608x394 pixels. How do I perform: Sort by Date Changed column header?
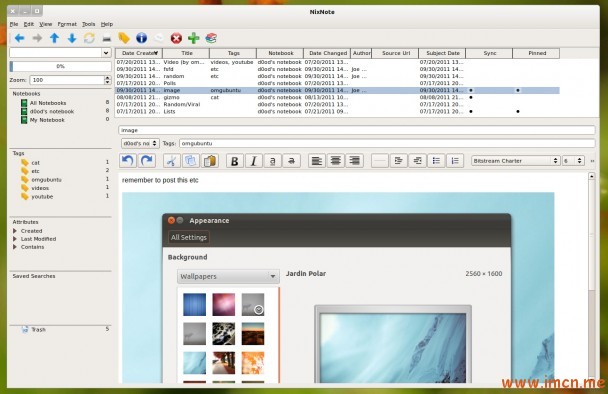(327, 53)
